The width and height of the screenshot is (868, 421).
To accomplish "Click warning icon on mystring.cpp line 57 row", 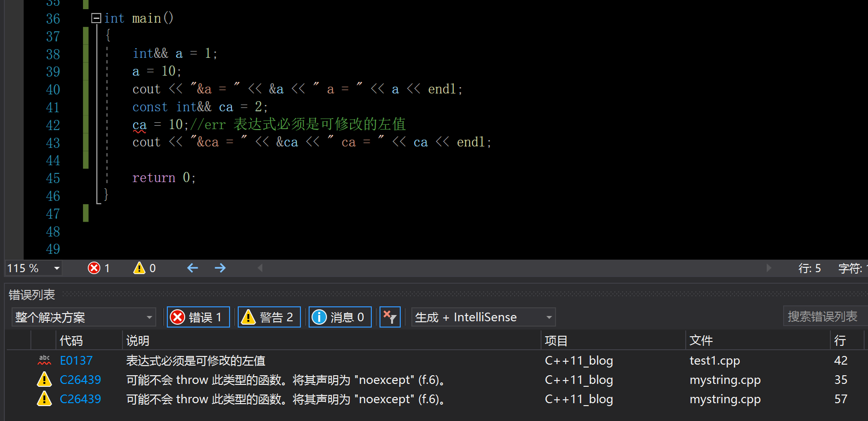I will [x=44, y=399].
